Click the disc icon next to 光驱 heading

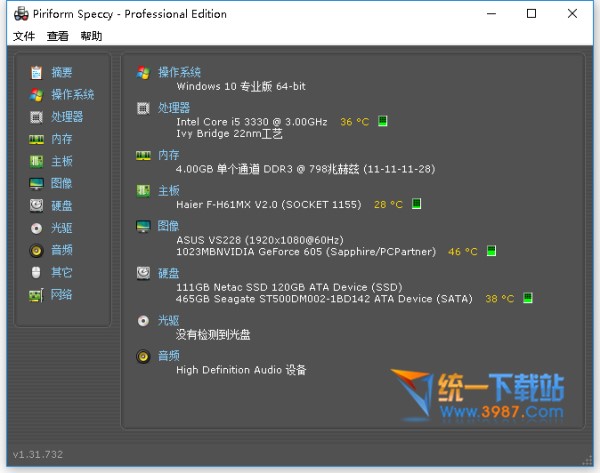(x=143, y=321)
